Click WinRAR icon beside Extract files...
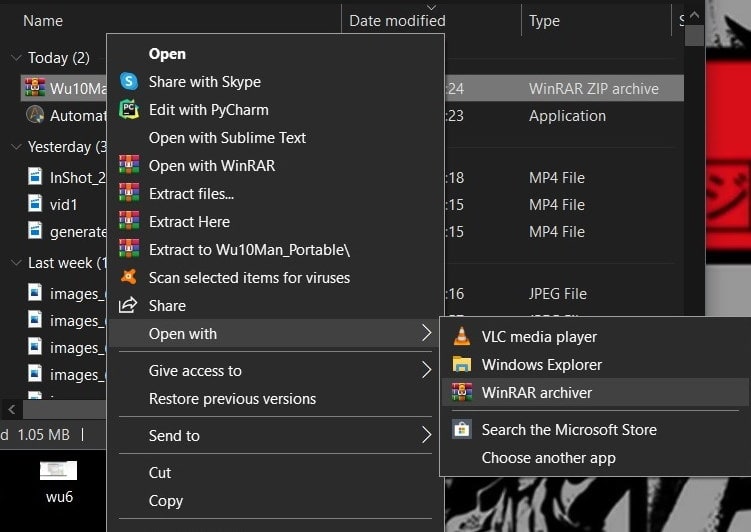 click(x=129, y=192)
